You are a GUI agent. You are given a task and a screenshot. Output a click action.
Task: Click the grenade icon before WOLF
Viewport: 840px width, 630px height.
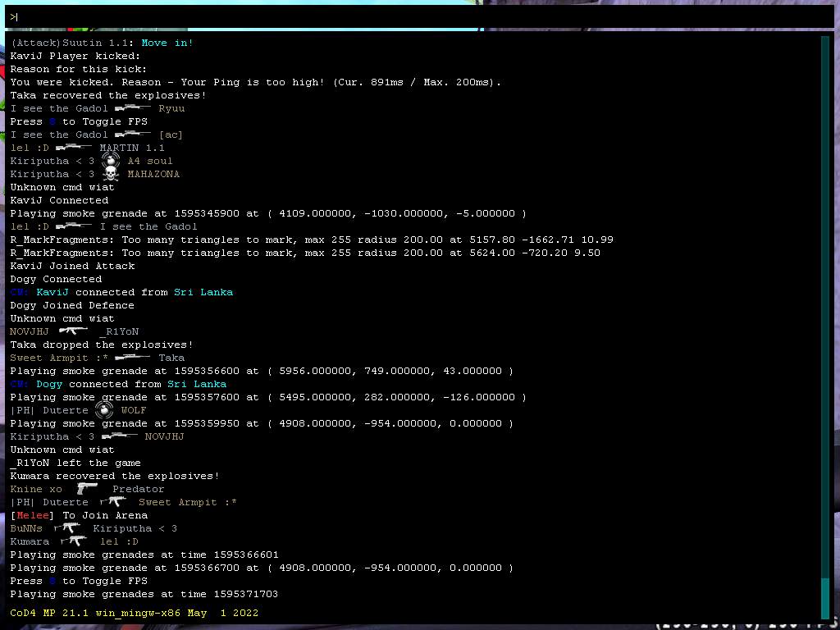pyautogui.click(x=104, y=410)
